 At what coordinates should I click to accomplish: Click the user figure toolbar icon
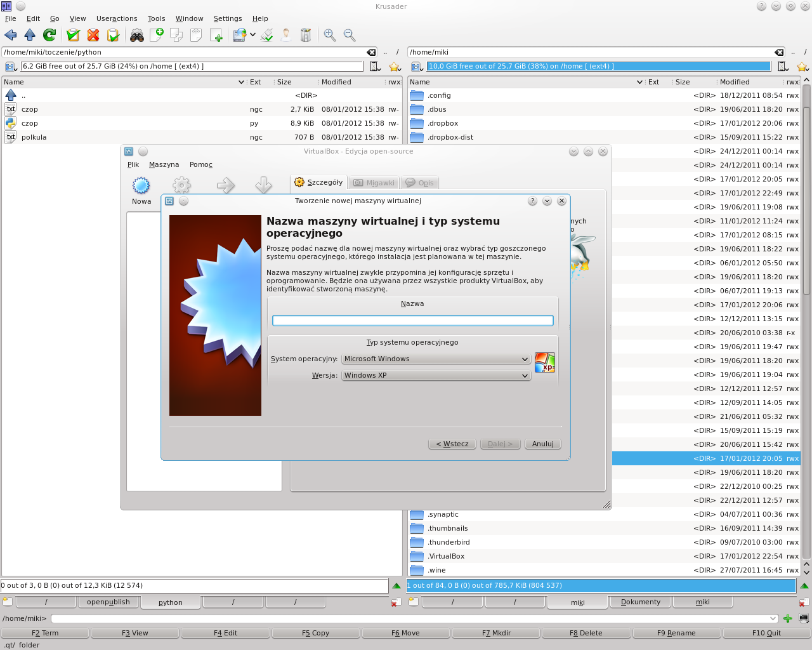pos(287,35)
